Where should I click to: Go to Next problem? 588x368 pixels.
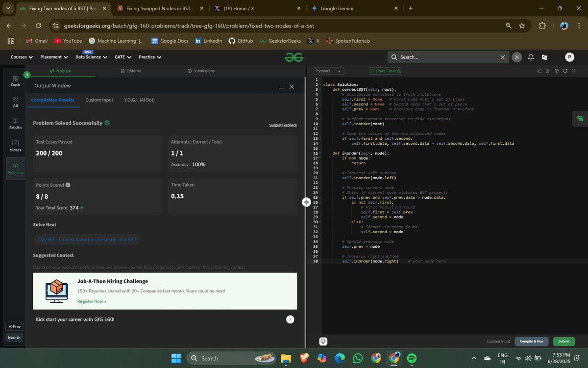pos(14,338)
